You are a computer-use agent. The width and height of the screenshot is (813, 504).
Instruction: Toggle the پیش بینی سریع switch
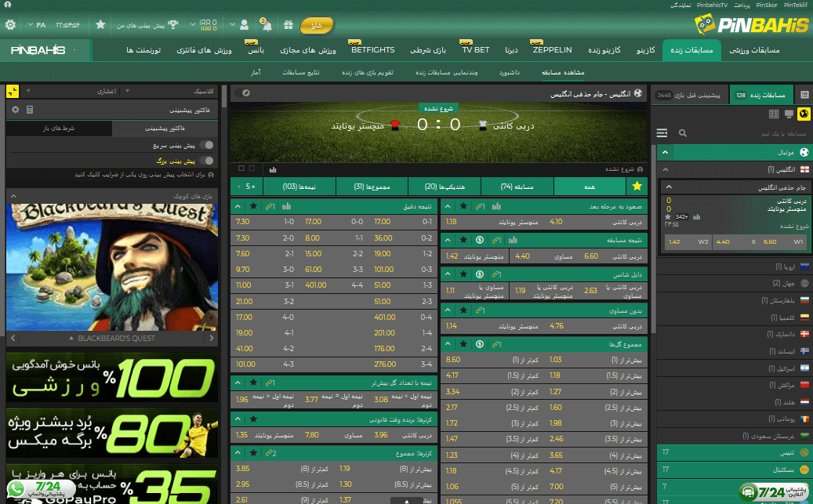(x=206, y=145)
